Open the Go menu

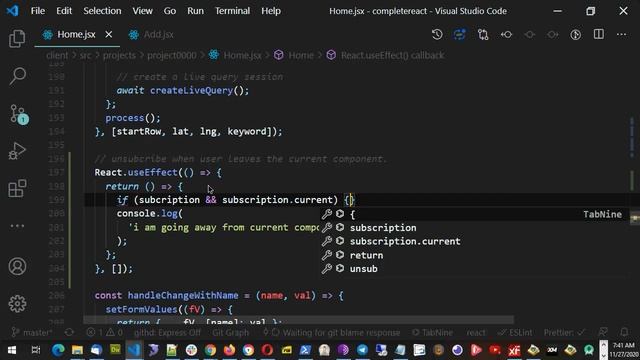pos(170,11)
